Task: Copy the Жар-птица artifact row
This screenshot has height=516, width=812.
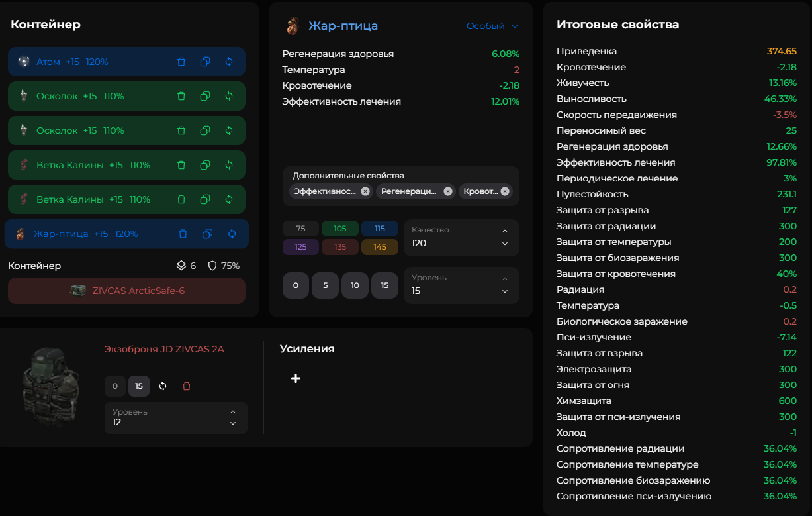Action: [207, 234]
